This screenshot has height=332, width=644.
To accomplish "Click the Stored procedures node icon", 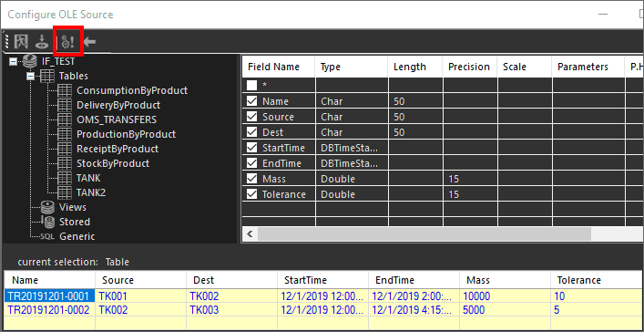I will 47,222.
